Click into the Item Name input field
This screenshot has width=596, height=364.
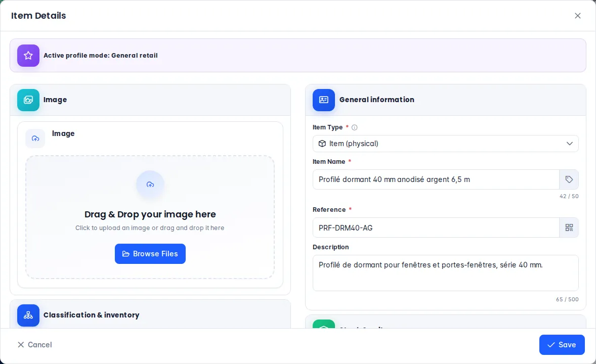point(436,179)
